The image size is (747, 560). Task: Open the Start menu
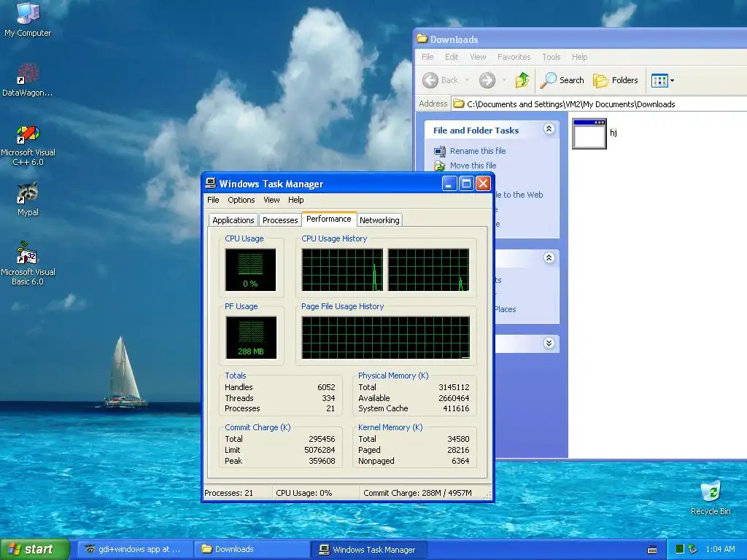click(x=34, y=549)
